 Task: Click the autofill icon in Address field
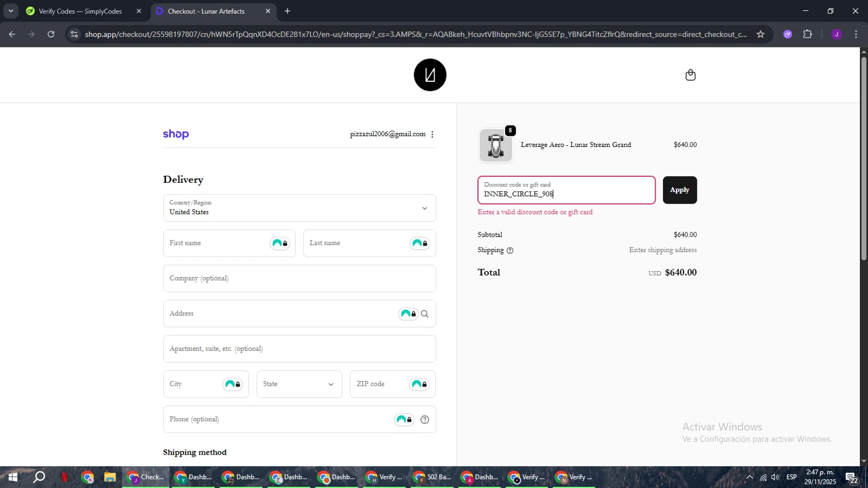click(409, 314)
